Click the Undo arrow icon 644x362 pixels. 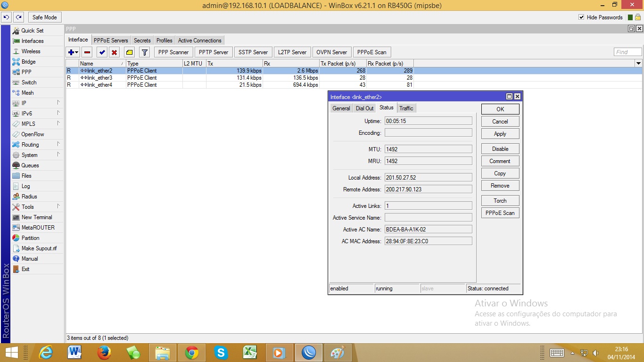click(x=7, y=17)
